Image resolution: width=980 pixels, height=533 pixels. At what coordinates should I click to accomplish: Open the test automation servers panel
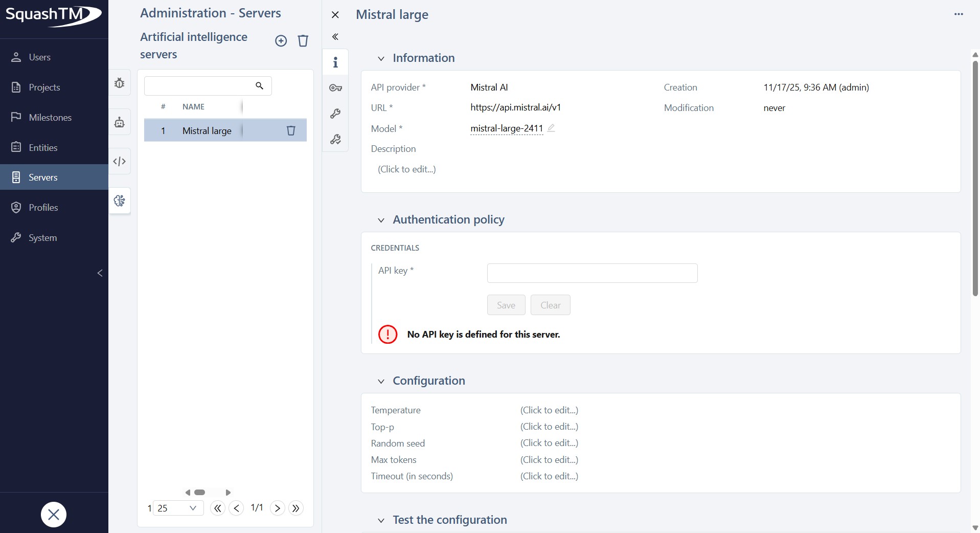pos(119,122)
